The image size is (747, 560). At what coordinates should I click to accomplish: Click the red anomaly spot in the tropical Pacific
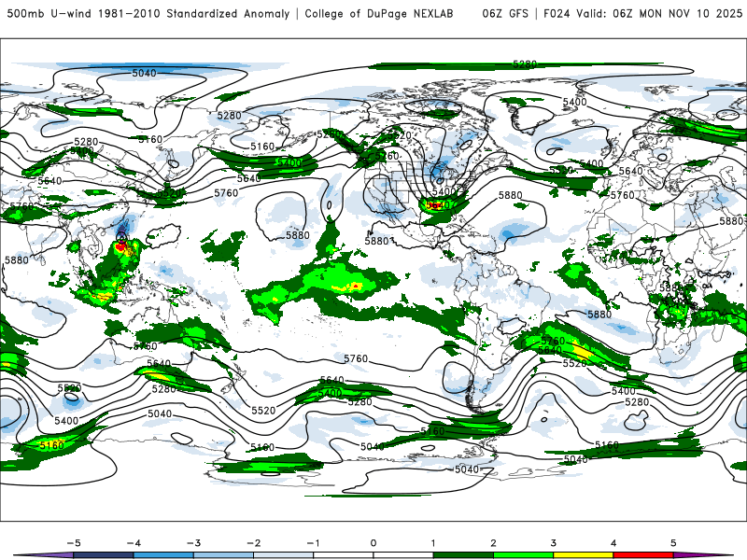coord(356,287)
